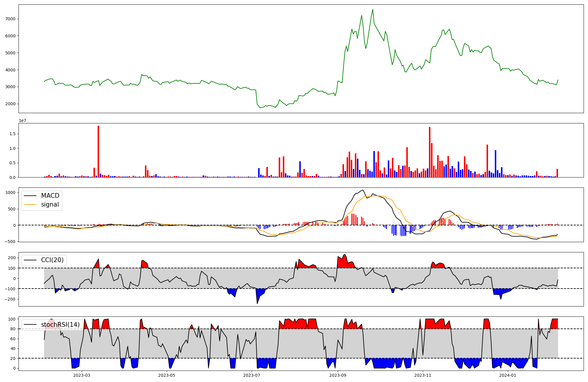Click the 7000 price axis label
Image resolution: width=588 pixels, height=382 pixels.
(x=10, y=19)
